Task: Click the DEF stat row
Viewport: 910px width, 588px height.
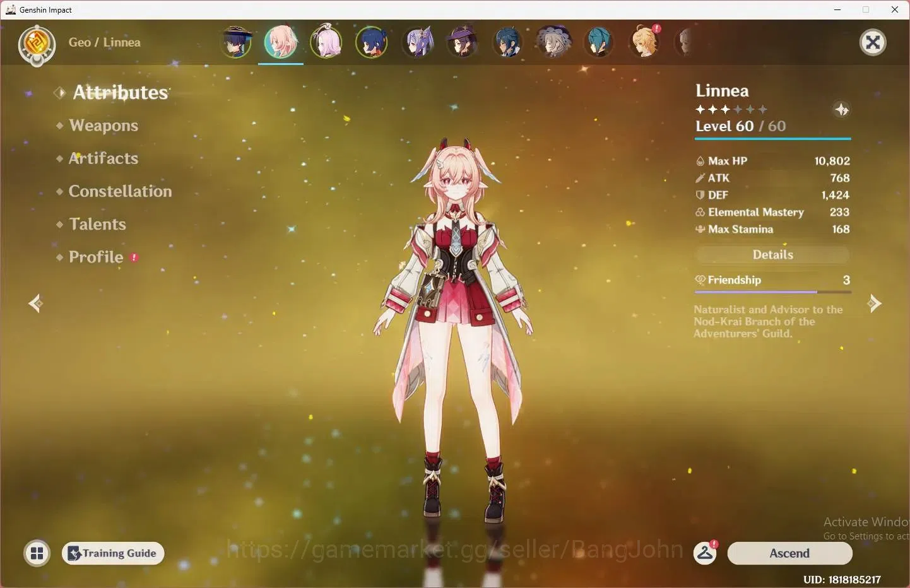Action: point(772,195)
